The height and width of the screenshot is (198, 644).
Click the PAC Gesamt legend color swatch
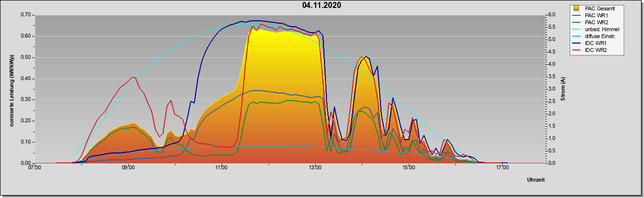577,8
